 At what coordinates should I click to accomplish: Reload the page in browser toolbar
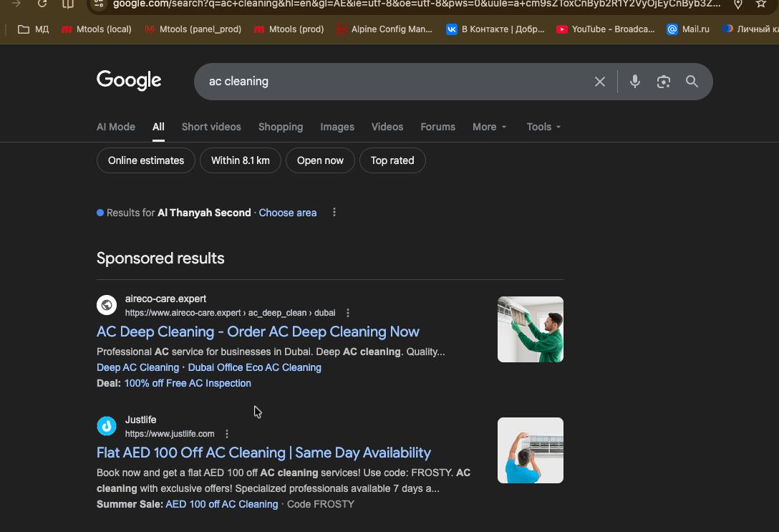coord(42,4)
